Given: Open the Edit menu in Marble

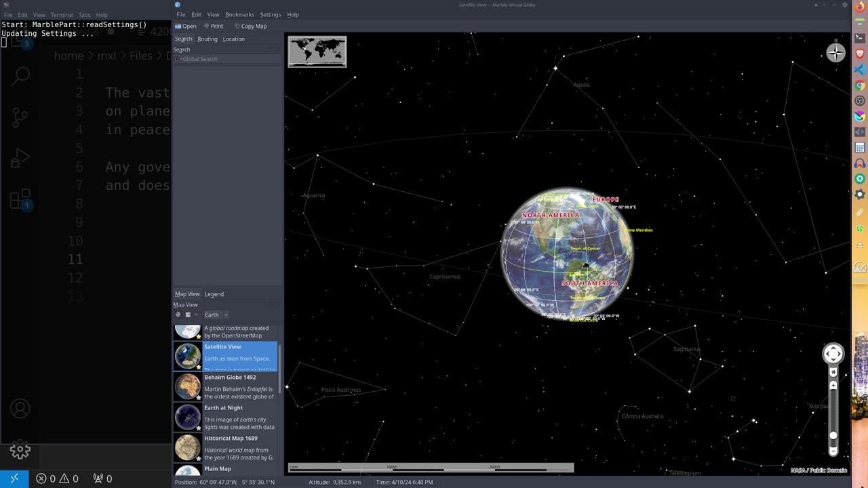Looking at the screenshot, I should (x=196, y=14).
